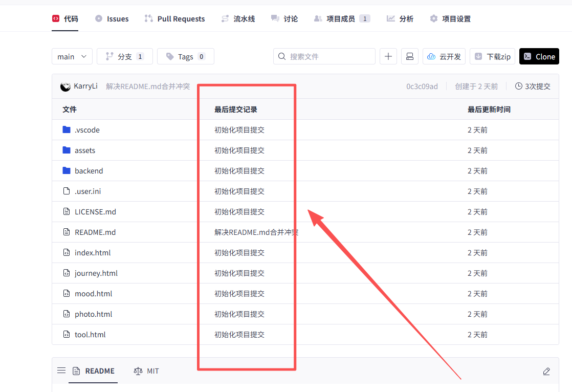Expand the main branch dropdown
Viewport: 572px width, 392px height.
pyautogui.click(x=72, y=57)
